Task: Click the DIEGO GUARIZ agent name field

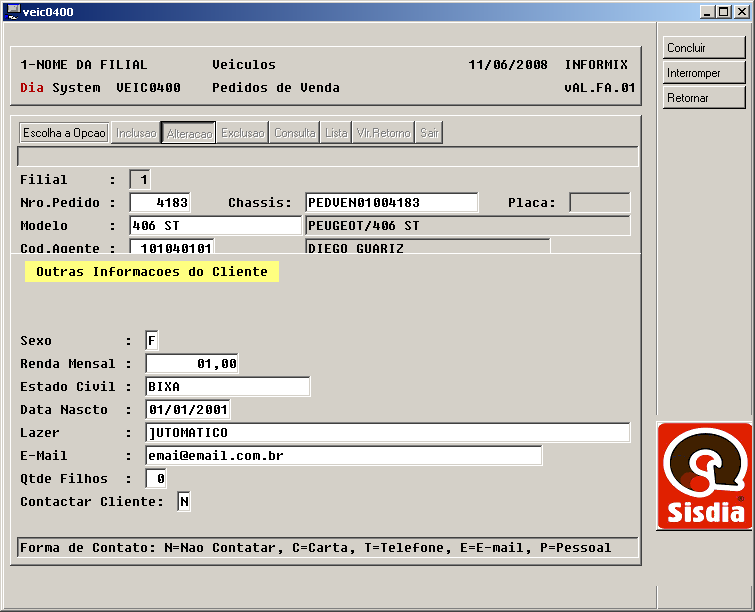Action: point(428,247)
